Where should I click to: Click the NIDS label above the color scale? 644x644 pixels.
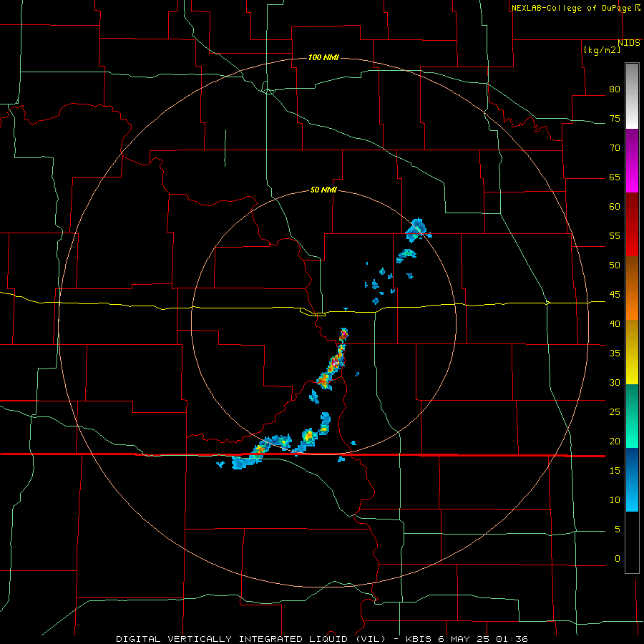[x=629, y=43]
